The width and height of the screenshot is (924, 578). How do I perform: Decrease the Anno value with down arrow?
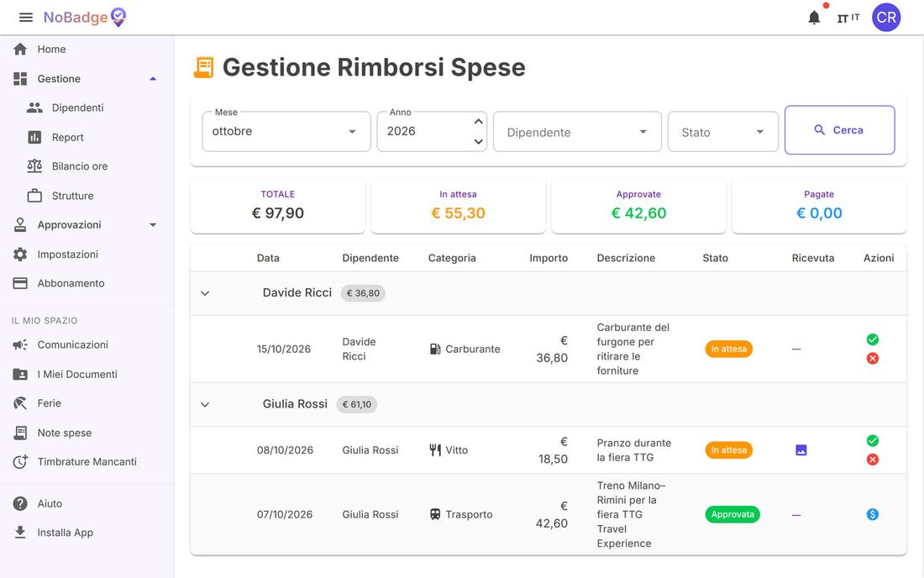(x=479, y=141)
